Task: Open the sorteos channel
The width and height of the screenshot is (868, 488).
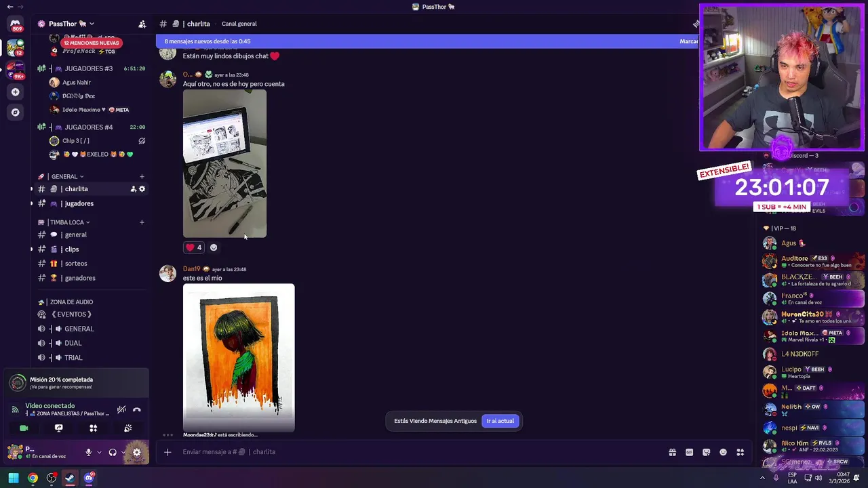Action: point(90,264)
